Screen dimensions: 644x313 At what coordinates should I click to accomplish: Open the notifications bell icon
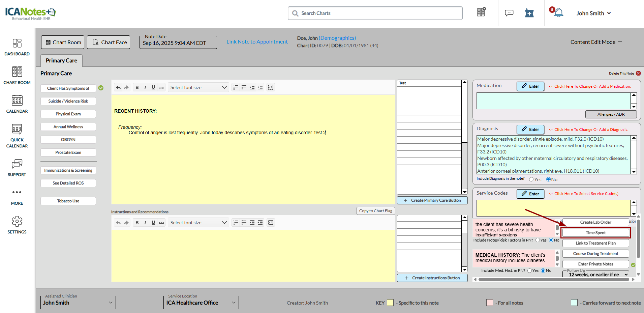(558, 13)
